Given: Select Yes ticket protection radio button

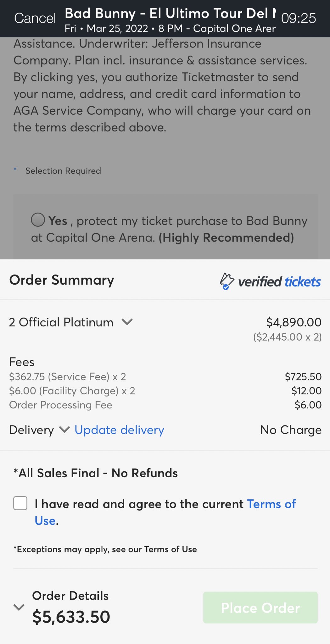Looking at the screenshot, I should pyautogui.click(x=38, y=220).
